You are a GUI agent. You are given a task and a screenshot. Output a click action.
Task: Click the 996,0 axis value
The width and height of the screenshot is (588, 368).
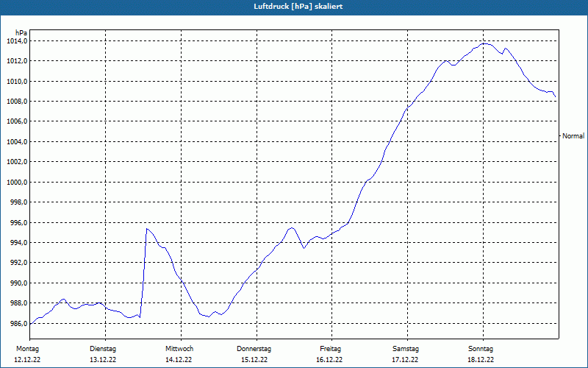tap(18, 223)
